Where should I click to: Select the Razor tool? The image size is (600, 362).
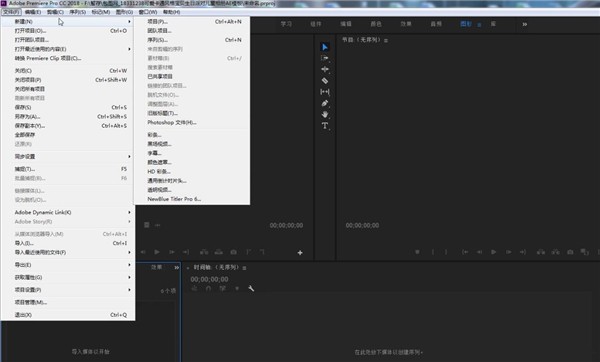[325, 81]
